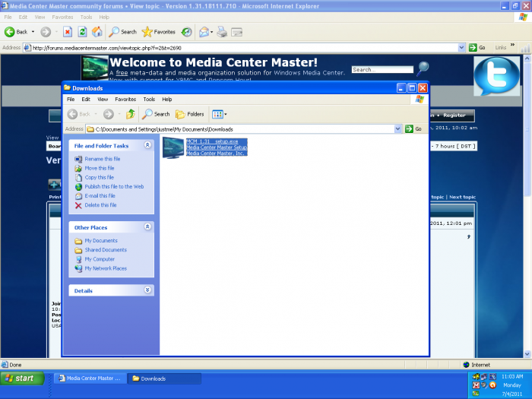Open Edit menu in Downloads window
Viewport: 532px width, 399px height.
pos(86,99)
